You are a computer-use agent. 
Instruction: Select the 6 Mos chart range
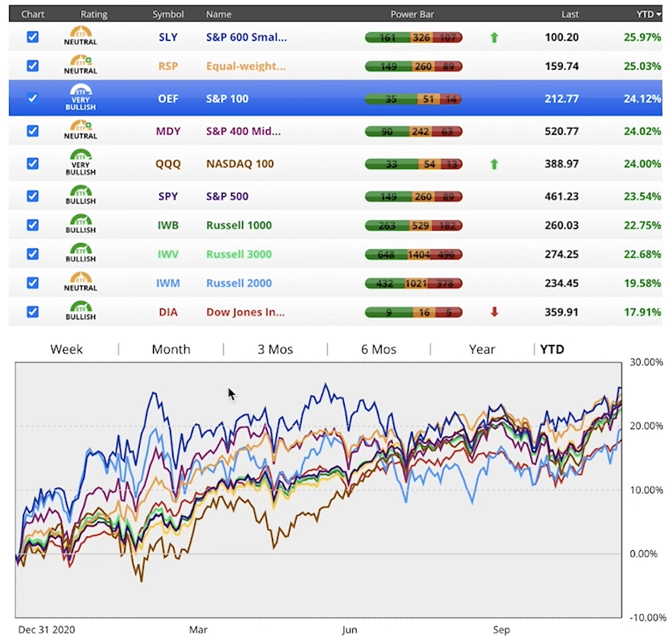[379, 349]
